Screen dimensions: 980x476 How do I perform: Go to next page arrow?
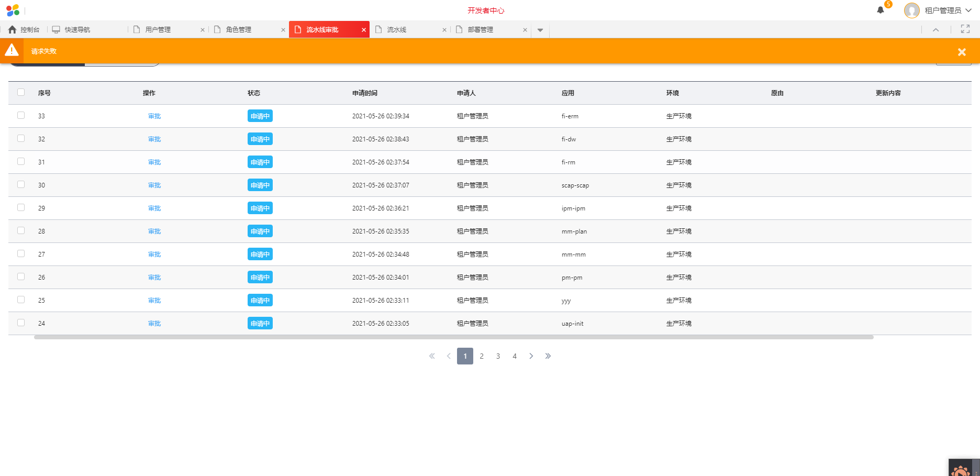(531, 356)
